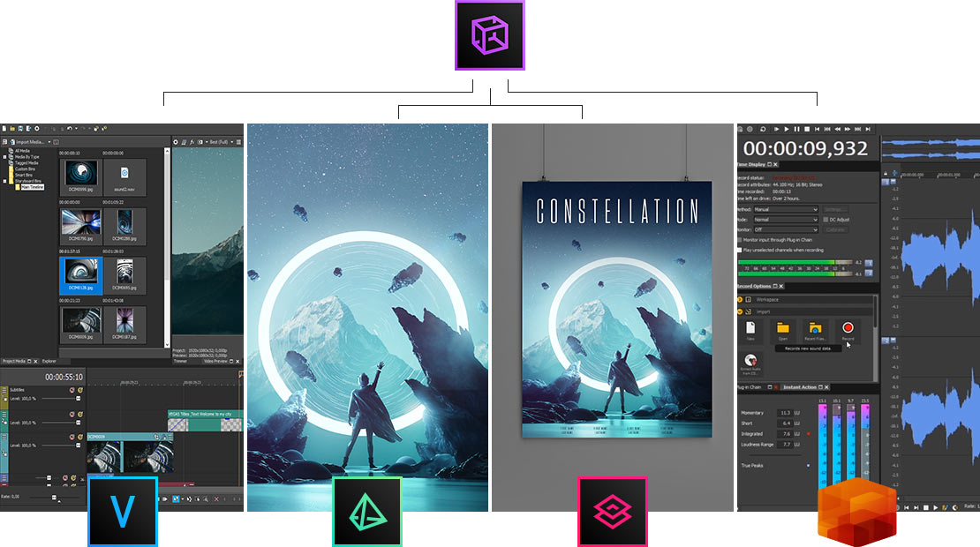The width and height of the screenshot is (980, 547).
Task: Click red delete X in timeline toolbar
Action: click(216, 499)
